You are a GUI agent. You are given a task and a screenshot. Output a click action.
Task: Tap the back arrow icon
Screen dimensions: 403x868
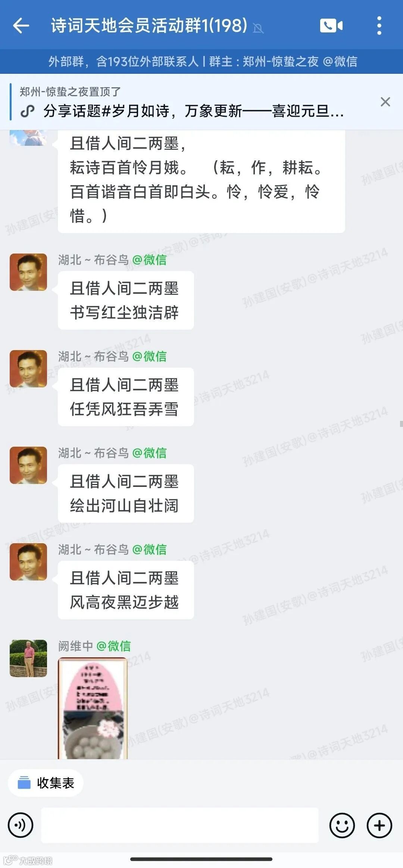[21, 26]
